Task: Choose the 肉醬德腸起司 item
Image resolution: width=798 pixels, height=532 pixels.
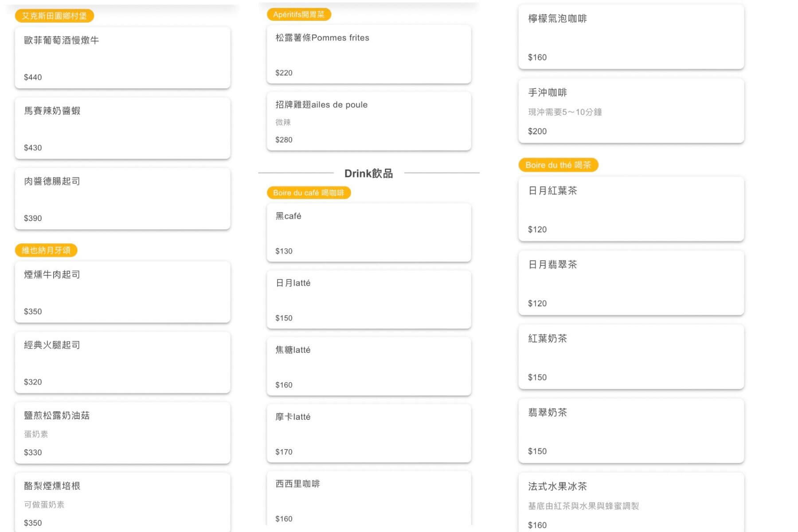Action: click(122, 199)
